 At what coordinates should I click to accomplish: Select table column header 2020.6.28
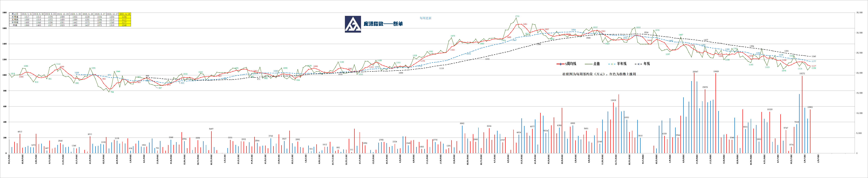pyautogui.click(x=88, y=14)
